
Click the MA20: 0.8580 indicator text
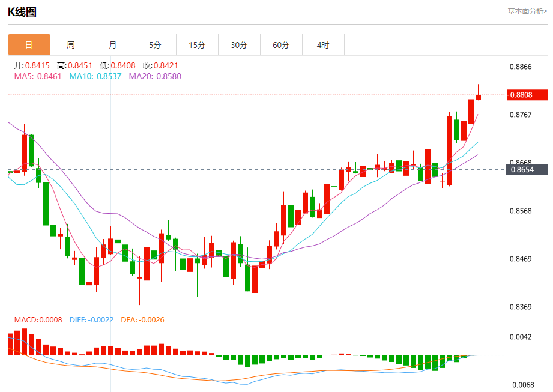(x=155, y=76)
